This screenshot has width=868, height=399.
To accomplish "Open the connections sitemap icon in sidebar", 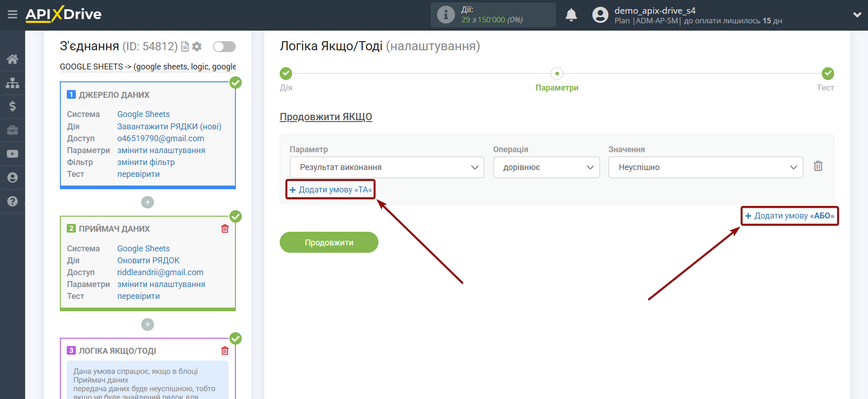I will point(12,83).
